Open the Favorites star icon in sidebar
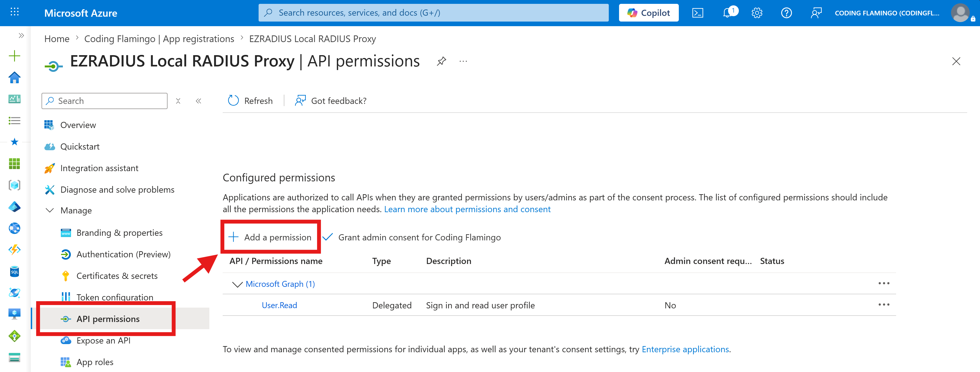Image resolution: width=980 pixels, height=372 pixels. 14,142
